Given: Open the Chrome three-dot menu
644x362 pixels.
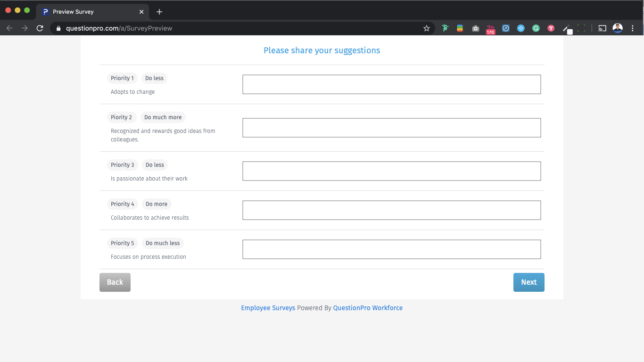Looking at the screenshot, I should pos(633,28).
